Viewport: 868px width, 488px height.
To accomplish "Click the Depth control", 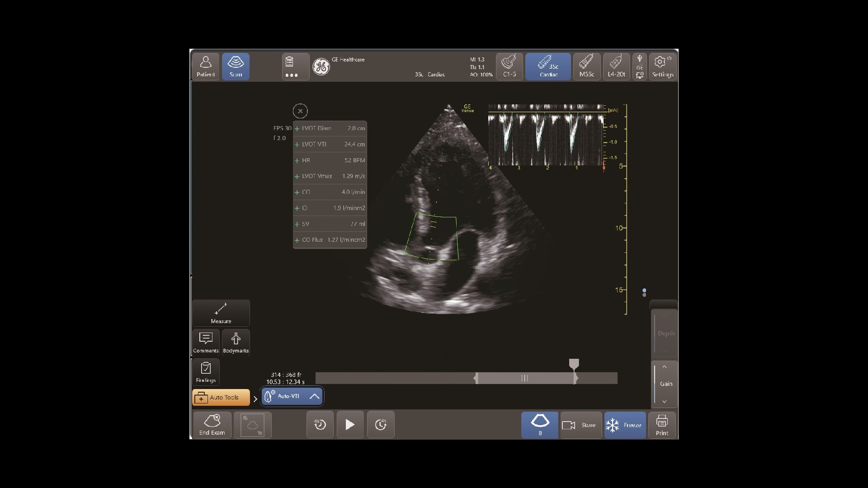I will (665, 333).
